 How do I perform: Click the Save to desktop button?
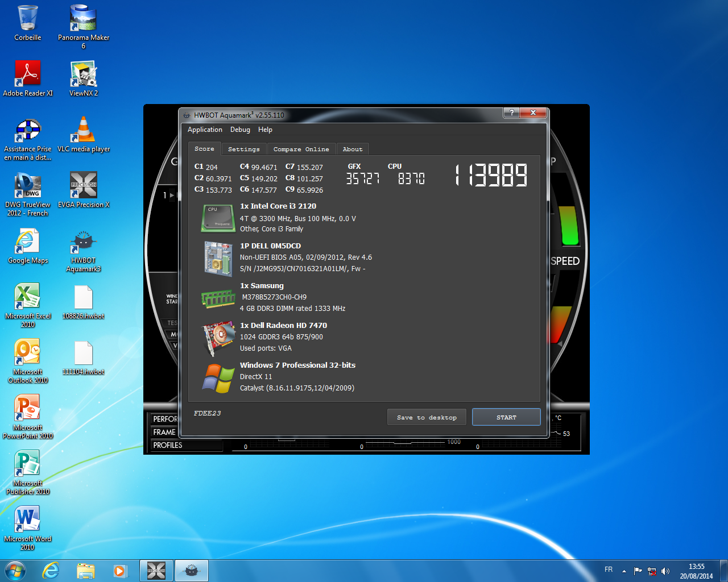(427, 417)
